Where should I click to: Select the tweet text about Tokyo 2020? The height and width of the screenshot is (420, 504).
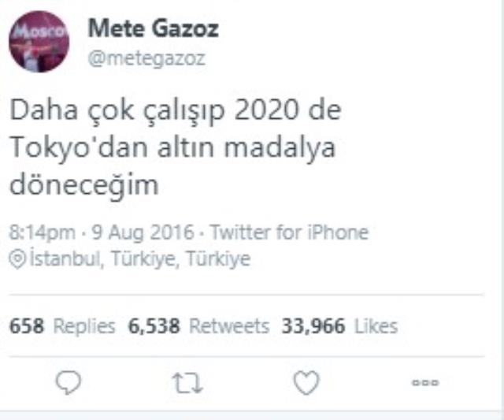176,148
